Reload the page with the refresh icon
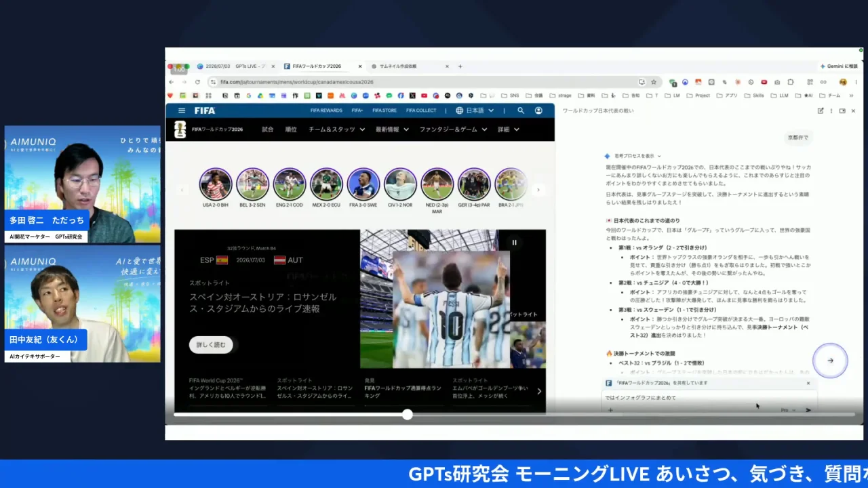The width and height of the screenshot is (868, 488). [x=197, y=82]
